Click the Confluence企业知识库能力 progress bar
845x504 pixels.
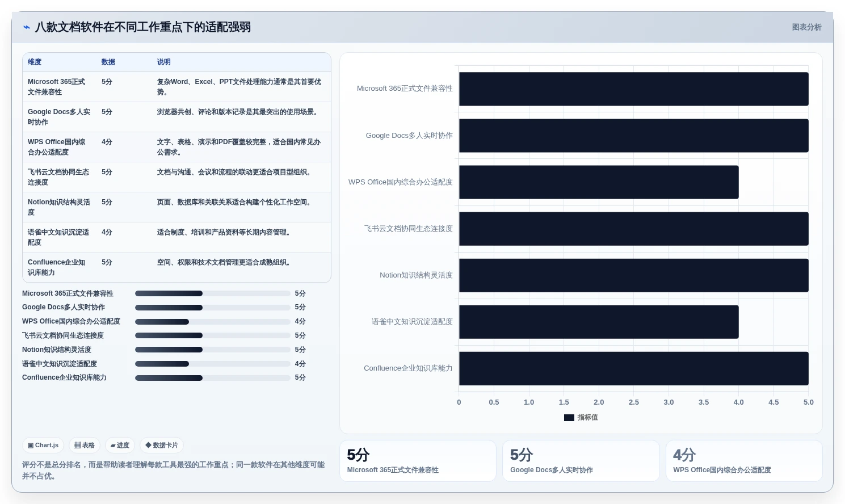213,378
